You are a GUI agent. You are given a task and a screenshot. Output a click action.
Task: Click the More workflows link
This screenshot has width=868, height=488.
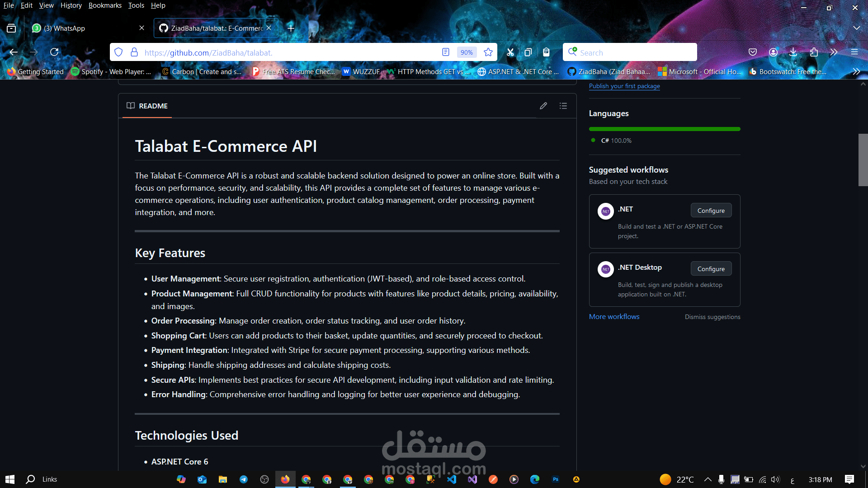(614, 317)
